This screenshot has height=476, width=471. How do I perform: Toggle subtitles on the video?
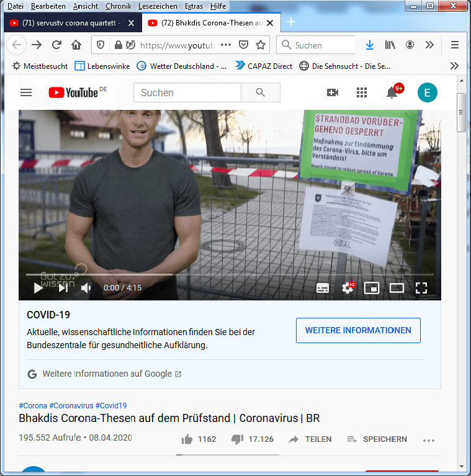coord(323,288)
